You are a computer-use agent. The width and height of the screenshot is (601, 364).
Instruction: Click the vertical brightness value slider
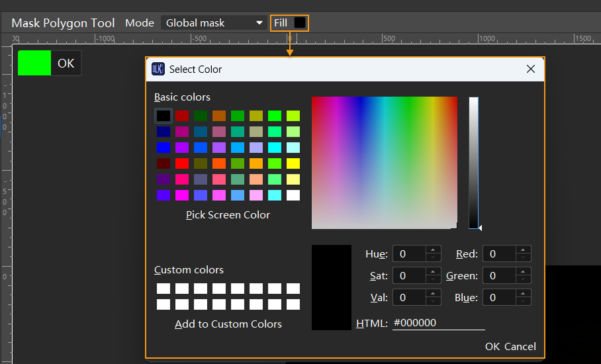(x=473, y=162)
